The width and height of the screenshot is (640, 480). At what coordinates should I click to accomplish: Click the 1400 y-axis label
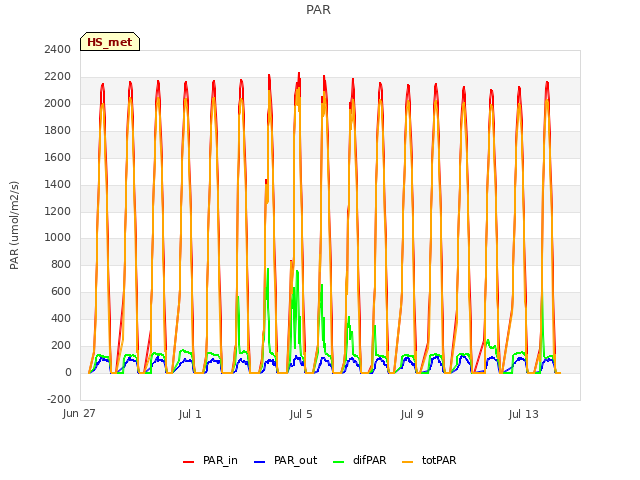58,184
